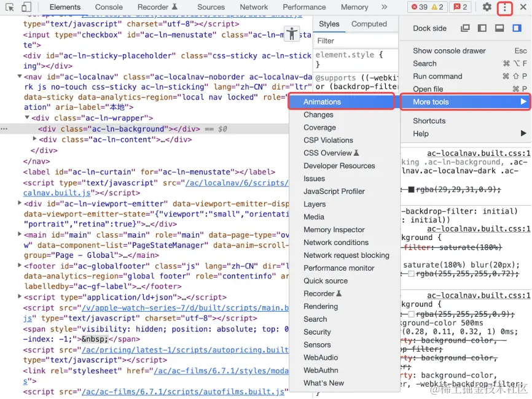Focus the styles Filter field
The image size is (532, 399).
pos(356,41)
